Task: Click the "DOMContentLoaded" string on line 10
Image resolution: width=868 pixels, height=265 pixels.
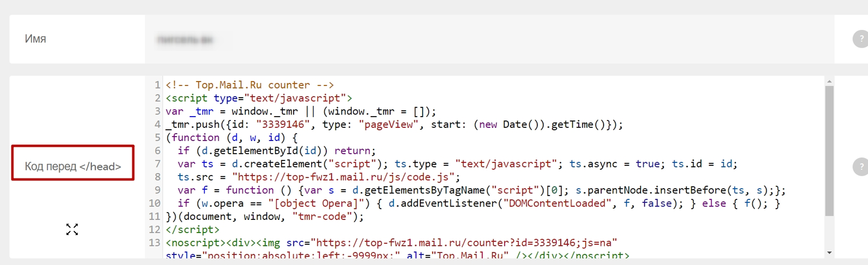Action: click(x=557, y=203)
